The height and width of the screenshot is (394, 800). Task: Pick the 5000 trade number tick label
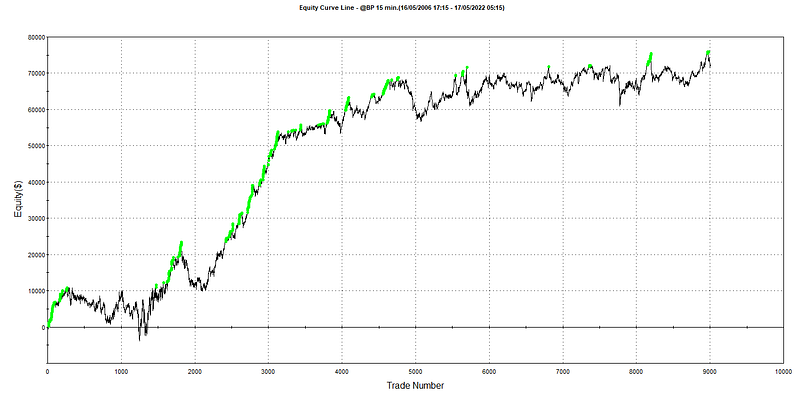416,371
